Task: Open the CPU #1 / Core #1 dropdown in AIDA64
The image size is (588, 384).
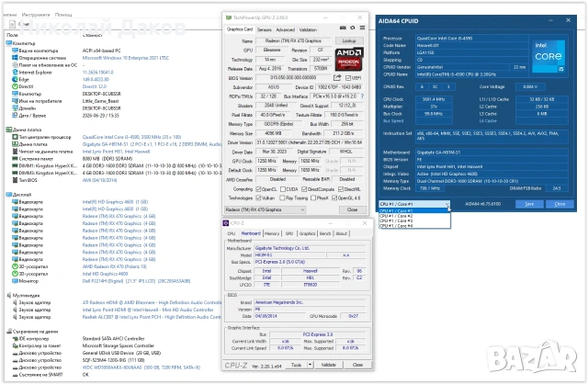Action: tap(414, 204)
